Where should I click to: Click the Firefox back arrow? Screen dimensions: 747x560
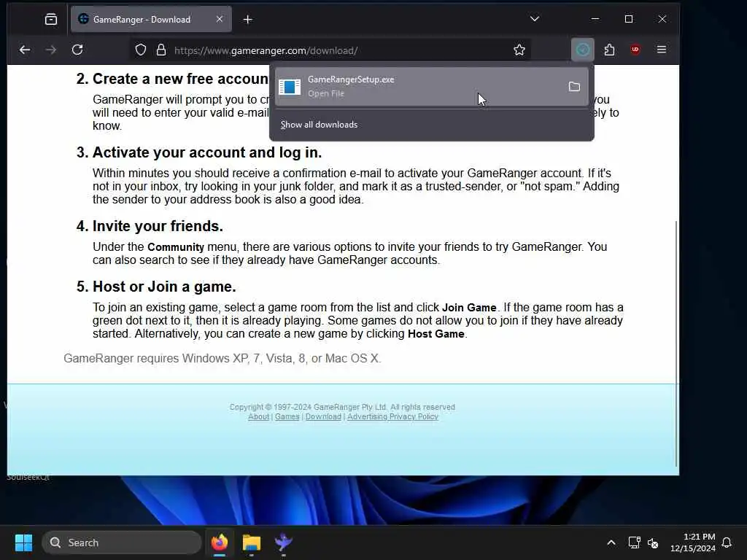25,50
